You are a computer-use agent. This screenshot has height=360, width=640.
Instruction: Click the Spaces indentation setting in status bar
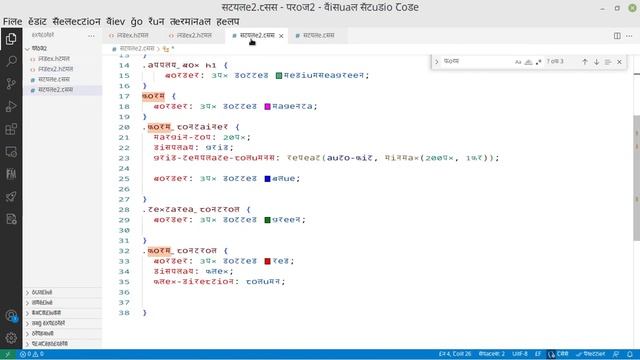(x=492, y=354)
